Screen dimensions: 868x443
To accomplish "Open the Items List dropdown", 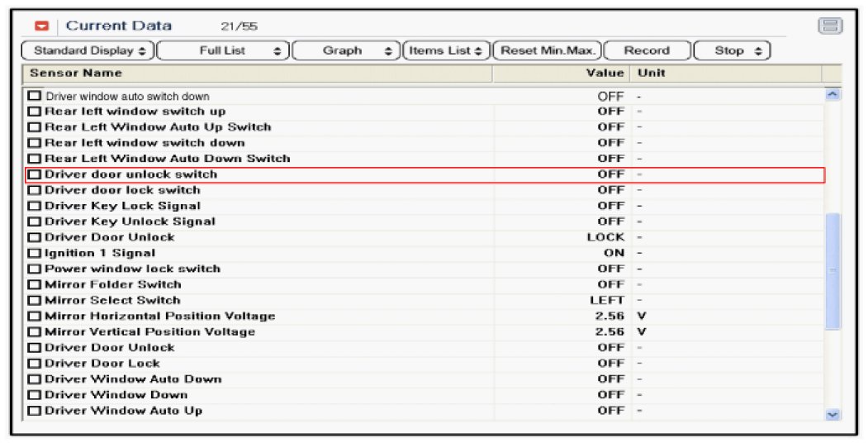I will (x=448, y=50).
